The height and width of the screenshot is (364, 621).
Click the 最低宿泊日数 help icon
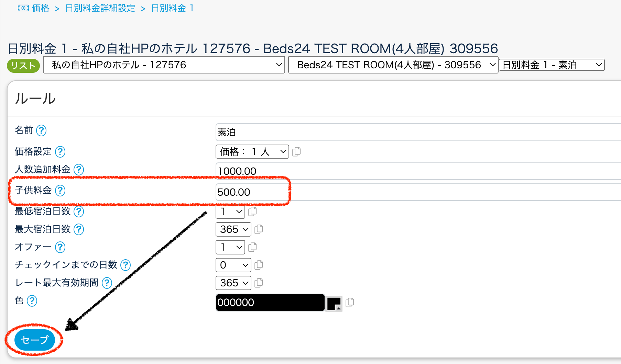pos(78,212)
